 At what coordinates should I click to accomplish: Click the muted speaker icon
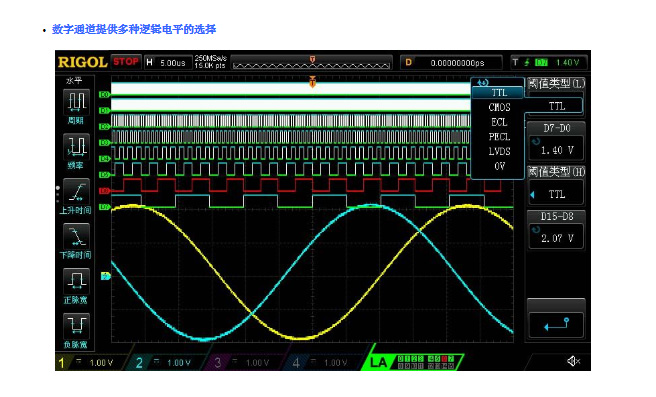(x=573, y=361)
